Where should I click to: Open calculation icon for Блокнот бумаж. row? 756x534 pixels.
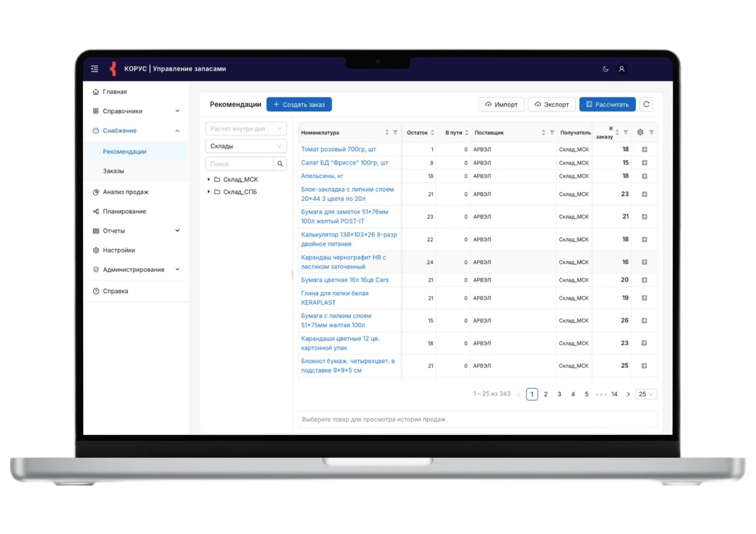644,366
